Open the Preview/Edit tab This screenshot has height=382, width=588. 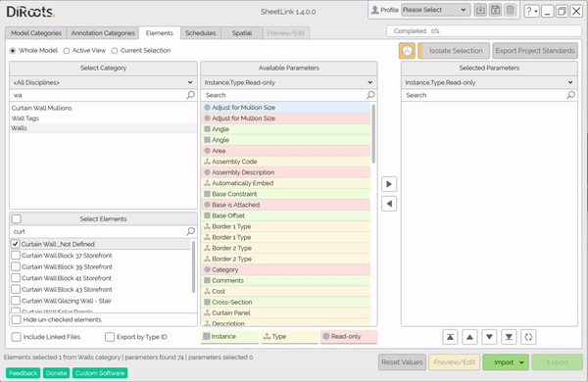pos(286,33)
